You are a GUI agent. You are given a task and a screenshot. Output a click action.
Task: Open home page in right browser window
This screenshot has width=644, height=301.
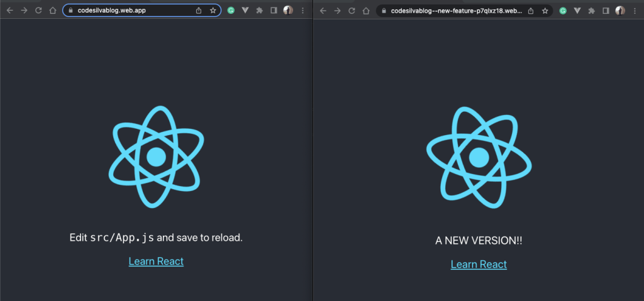pyautogui.click(x=366, y=11)
